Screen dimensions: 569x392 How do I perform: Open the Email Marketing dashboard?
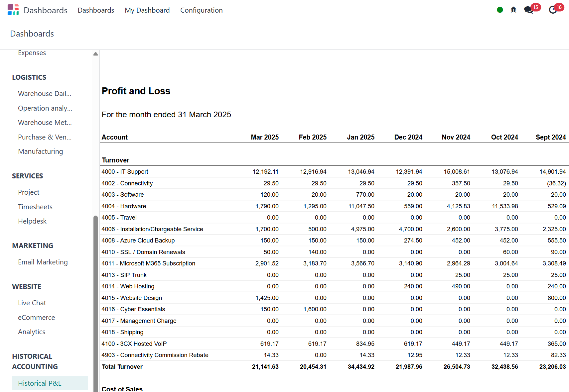click(43, 262)
